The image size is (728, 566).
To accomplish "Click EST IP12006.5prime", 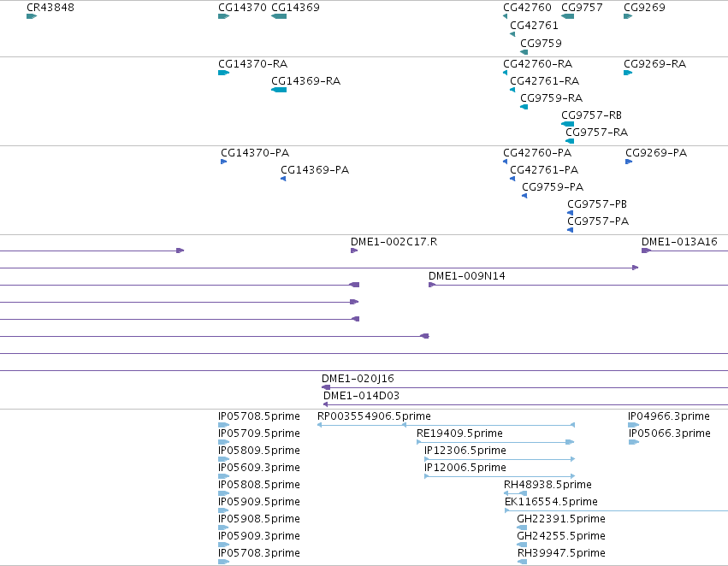I will (465, 468).
